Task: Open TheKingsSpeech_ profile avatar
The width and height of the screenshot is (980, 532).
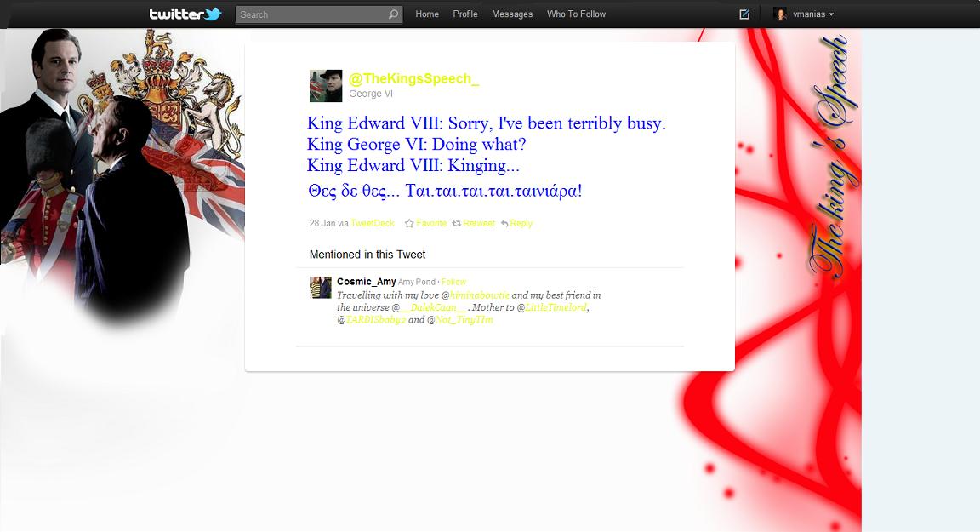Action: coord(326,86)
